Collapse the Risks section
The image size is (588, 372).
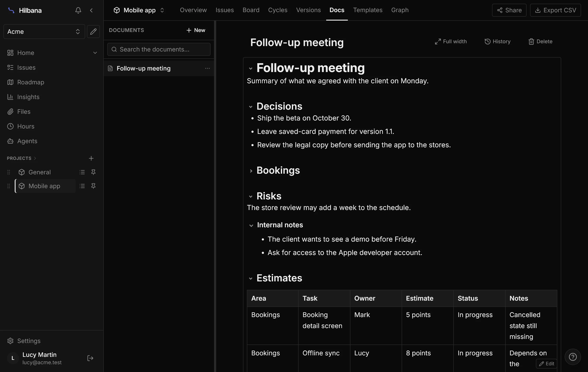[x=251, y=197]
